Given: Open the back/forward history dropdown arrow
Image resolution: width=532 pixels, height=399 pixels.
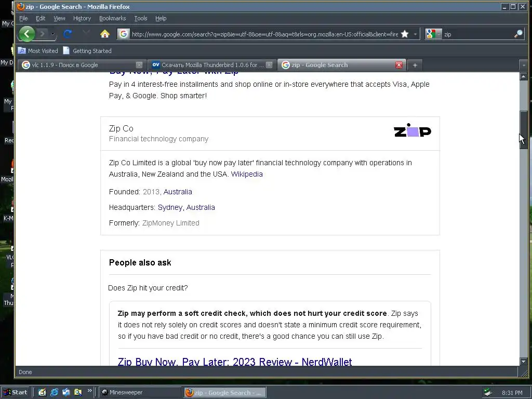Looking at the screenshot, I should click(x=52, y=34).
